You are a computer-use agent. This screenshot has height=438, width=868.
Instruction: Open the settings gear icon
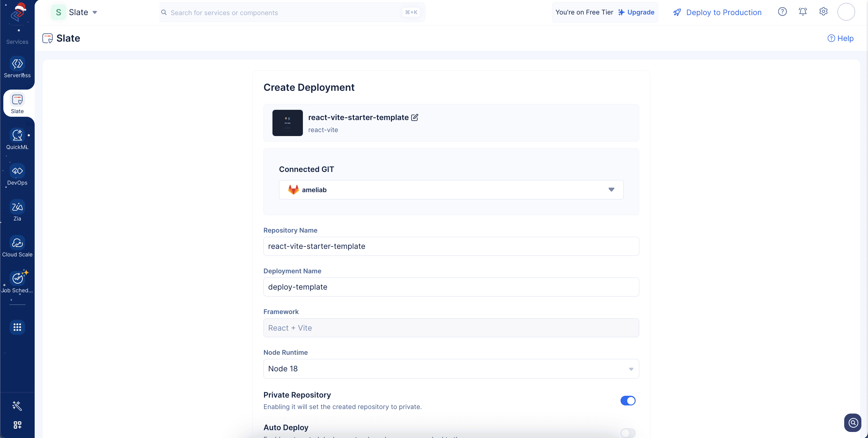click(x=823, y=12)
